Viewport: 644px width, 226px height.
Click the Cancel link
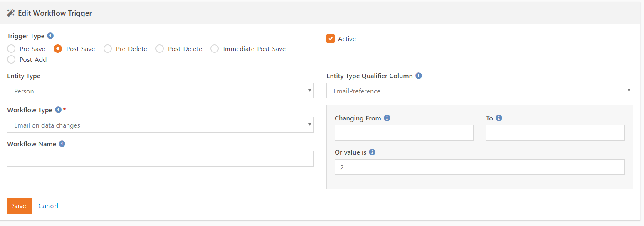[x=48, y=206]
